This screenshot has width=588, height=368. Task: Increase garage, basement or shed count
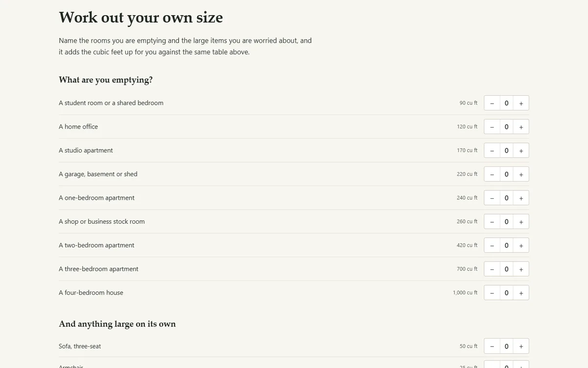pos(521,174)
